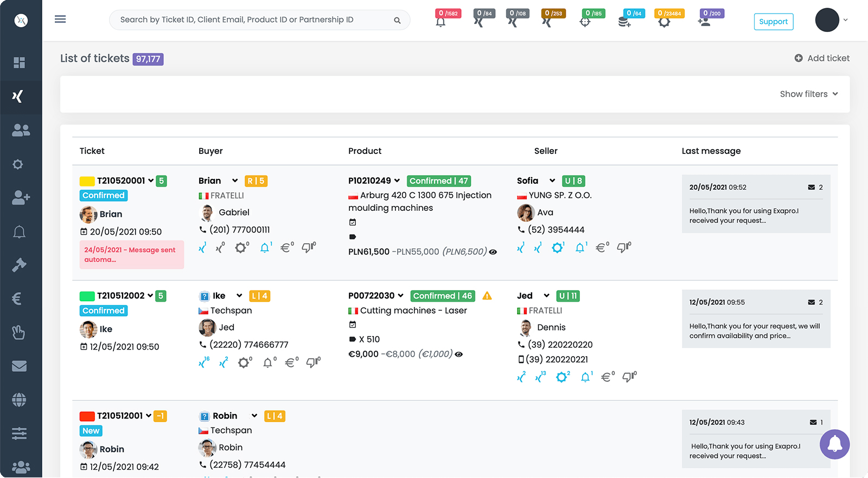868x478 pixels.
Task: Expand the Show filters panel
Action: 809,94
